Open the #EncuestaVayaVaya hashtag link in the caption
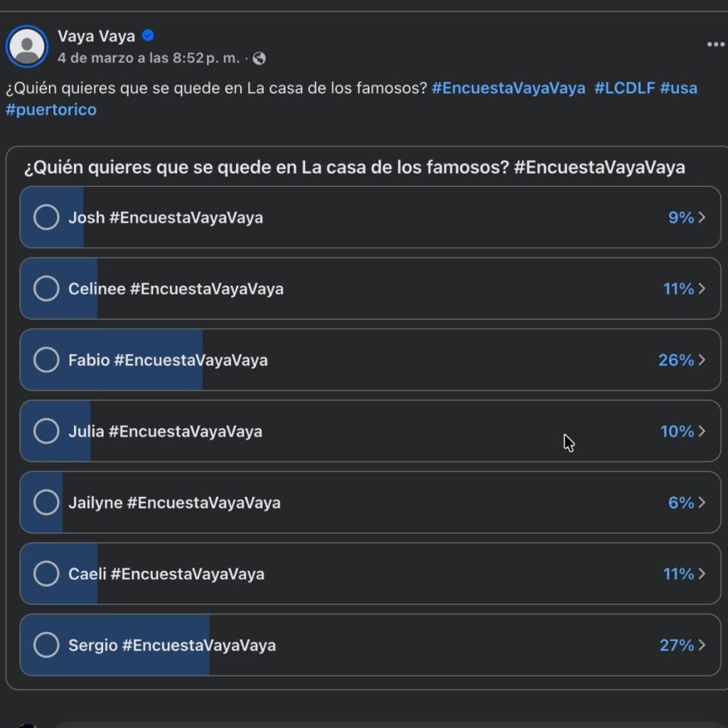Screen dimensions: 728x728 [508, 88]
